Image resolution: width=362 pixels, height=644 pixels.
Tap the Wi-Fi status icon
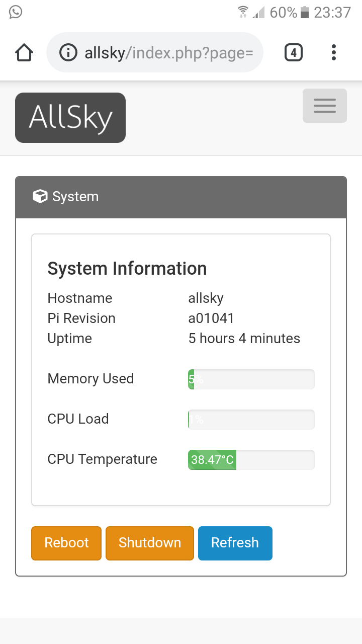coord(243,12)
